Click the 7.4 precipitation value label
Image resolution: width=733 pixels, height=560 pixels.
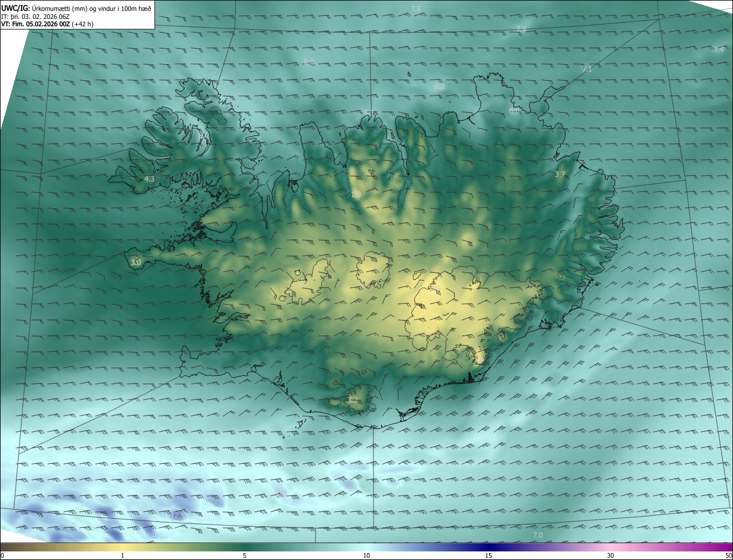click(719, 50)
